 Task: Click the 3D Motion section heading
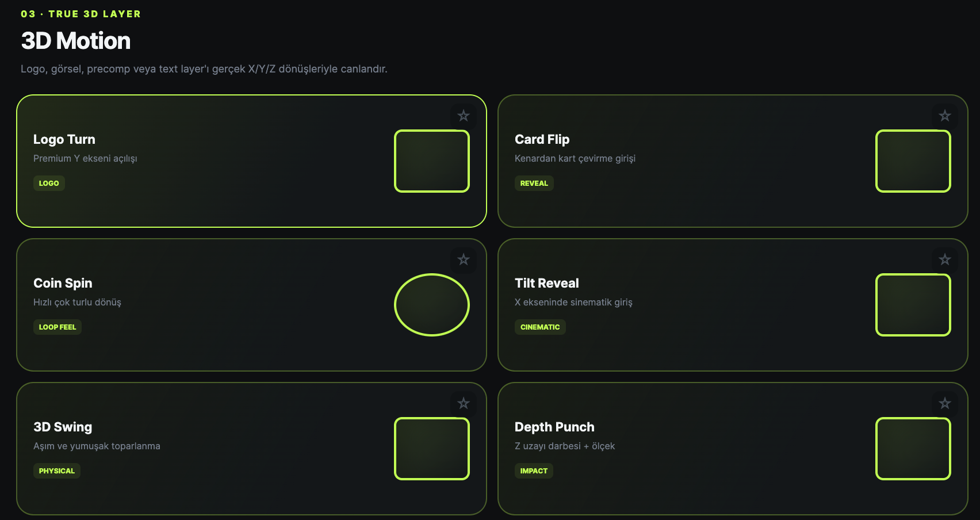click(x=76, y=41)
